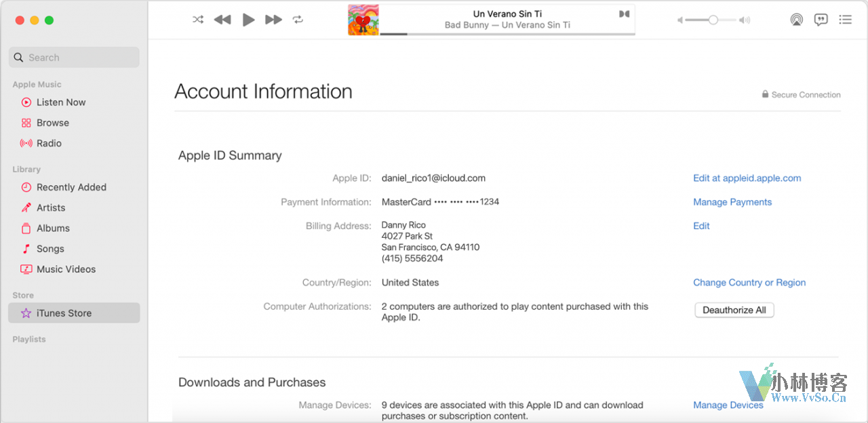
Task: Play the current song
Action: coord(249,20)
